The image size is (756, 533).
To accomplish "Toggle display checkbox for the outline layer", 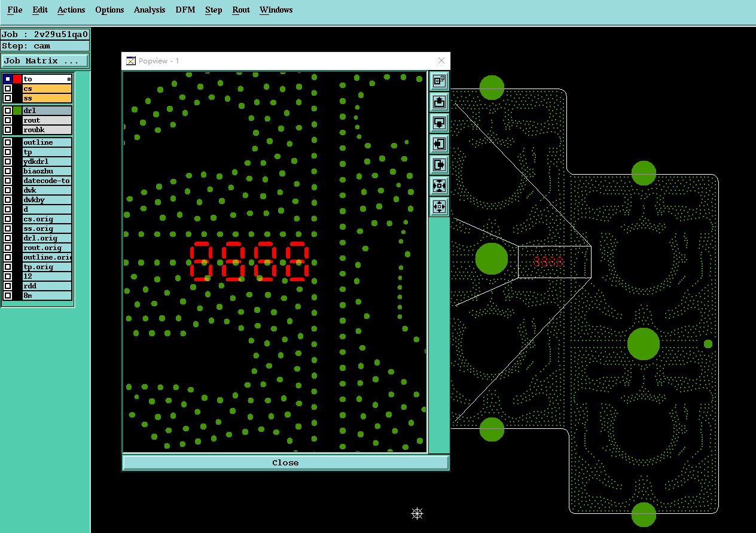I will coord(8,142).
